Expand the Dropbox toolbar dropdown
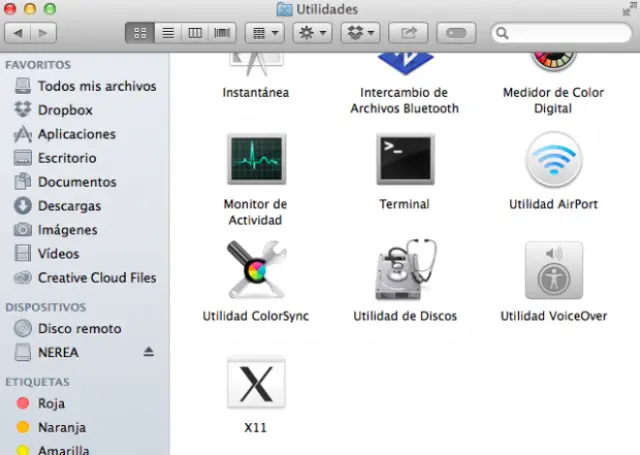 362,33
